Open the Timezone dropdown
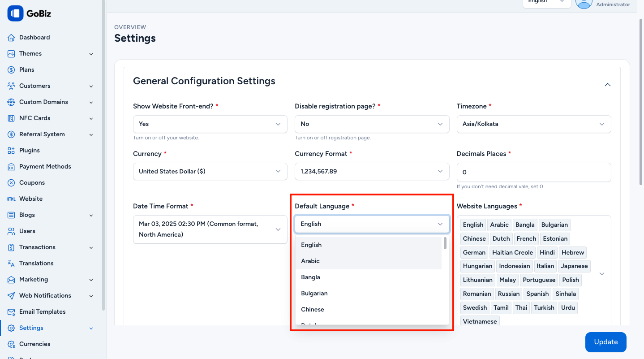The image size is (644, 359). pos(533,124)
